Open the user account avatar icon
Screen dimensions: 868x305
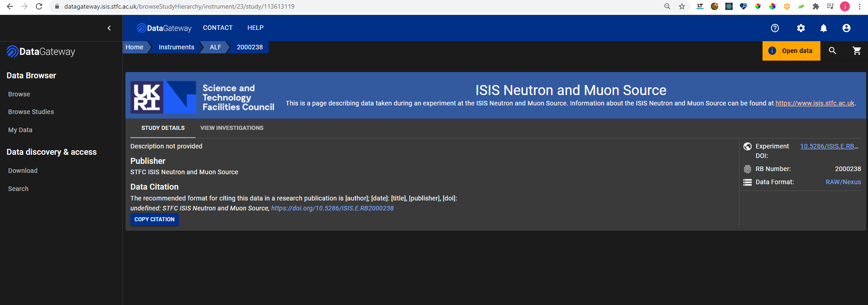click(x=846, y=28)
